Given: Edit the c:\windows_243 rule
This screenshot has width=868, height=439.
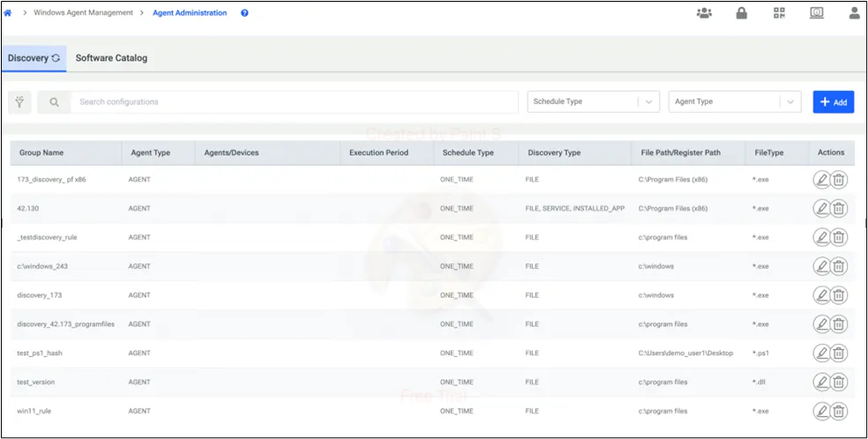Looking at the screenshot, I should pos(822,266).
